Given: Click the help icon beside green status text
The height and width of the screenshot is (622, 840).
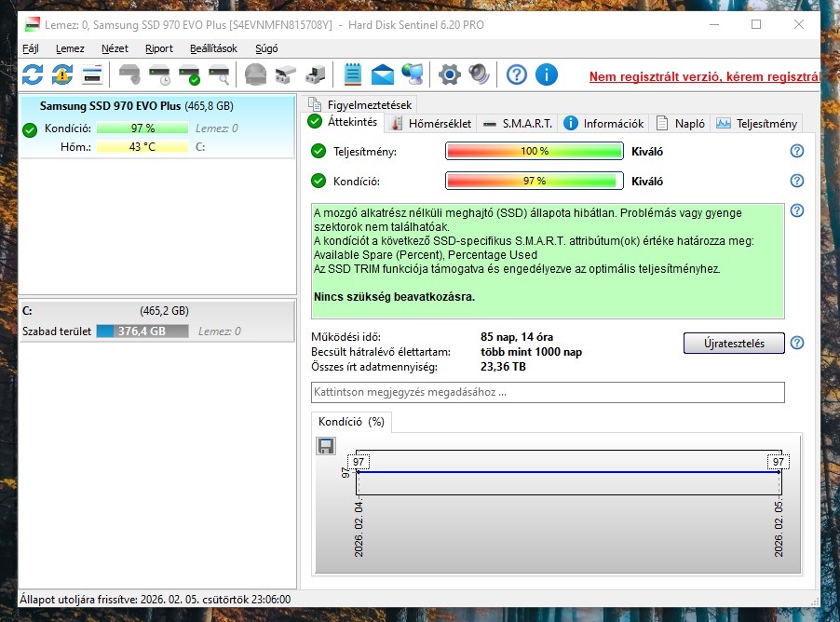Looking at the screenshot, I should 797,210.
